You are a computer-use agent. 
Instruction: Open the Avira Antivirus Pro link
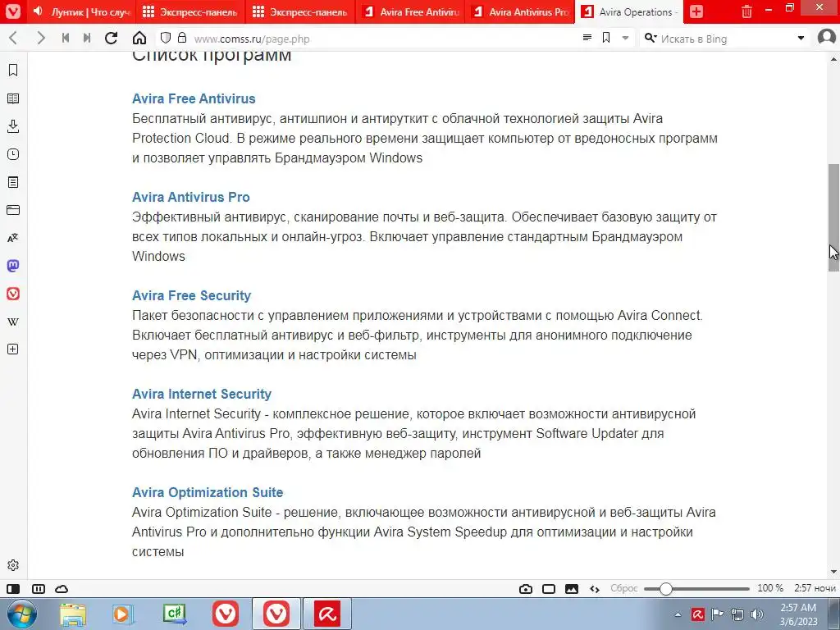(x=190, y=197)
